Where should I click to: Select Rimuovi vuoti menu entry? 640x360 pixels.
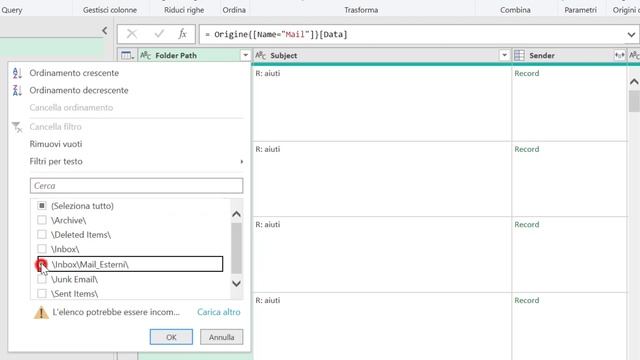[x=56, y=144]
